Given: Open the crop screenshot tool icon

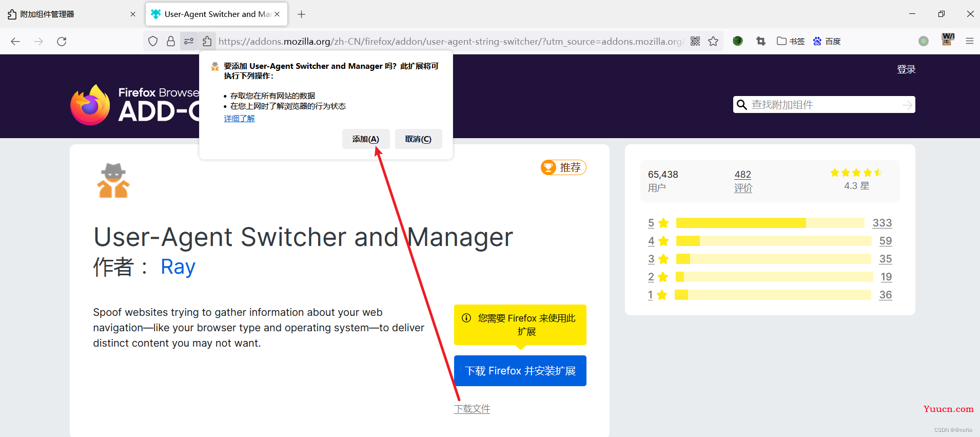Looking at the screenshot, I should point(761,41).
